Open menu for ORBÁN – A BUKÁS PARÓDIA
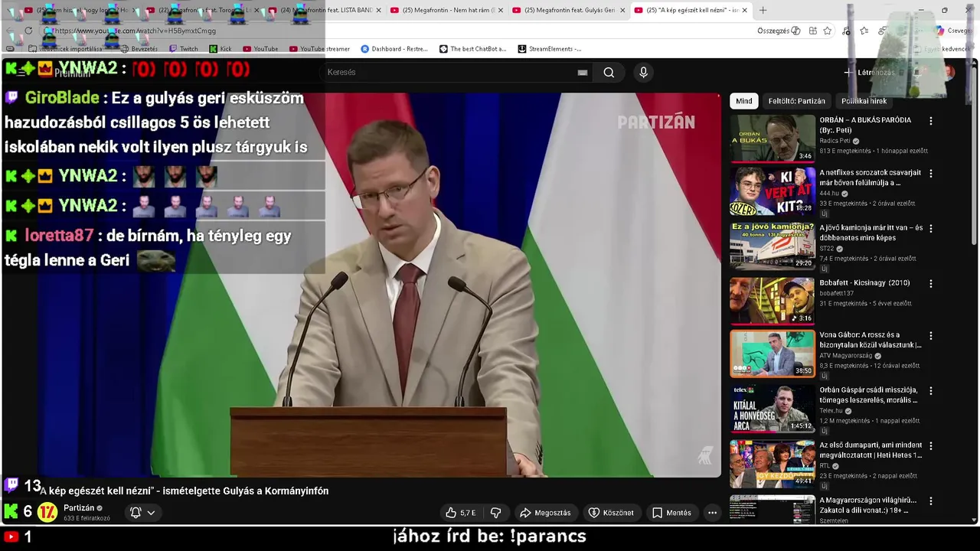This screenshot has height=551, width=980. [931, 121]
